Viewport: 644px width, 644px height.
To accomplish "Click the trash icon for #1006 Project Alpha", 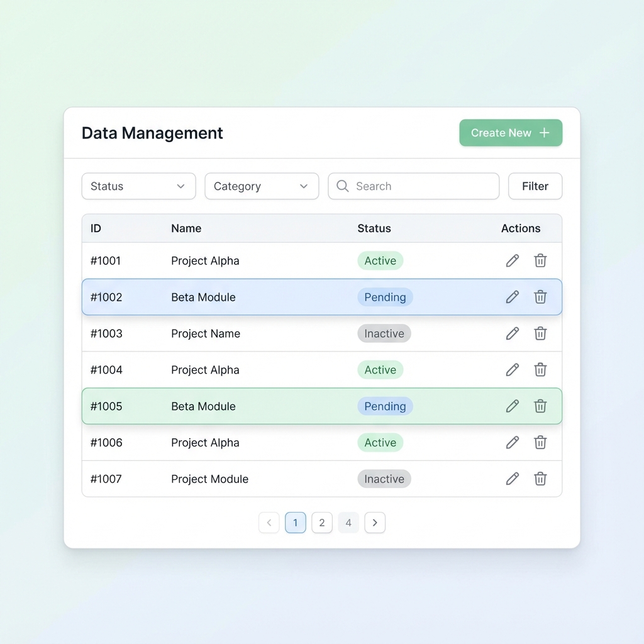I will click(540, 443).
